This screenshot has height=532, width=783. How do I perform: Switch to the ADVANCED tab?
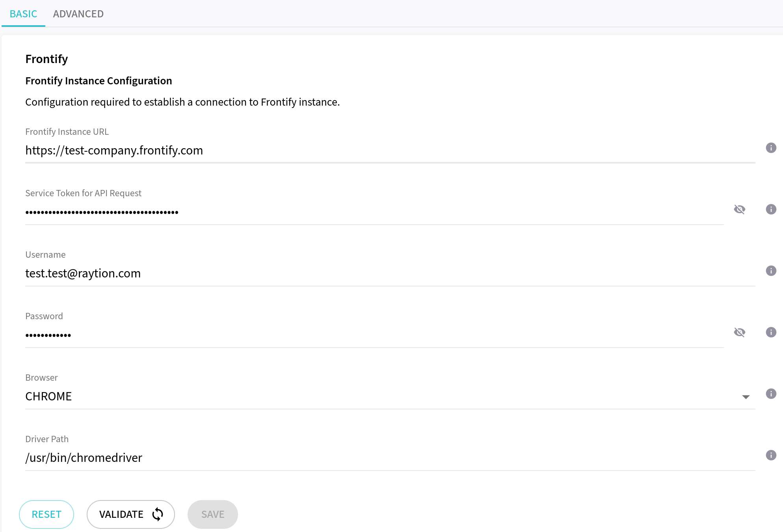78,13
